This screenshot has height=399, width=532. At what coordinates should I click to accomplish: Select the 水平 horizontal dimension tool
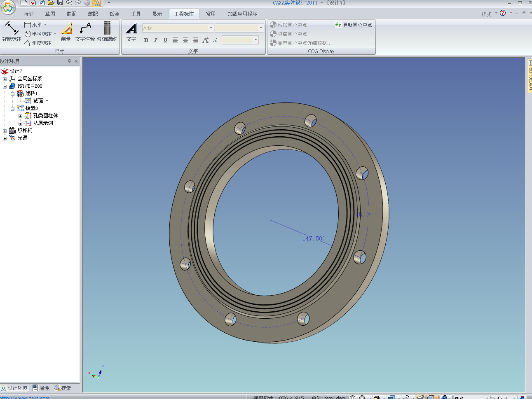[x=33, y=25]
